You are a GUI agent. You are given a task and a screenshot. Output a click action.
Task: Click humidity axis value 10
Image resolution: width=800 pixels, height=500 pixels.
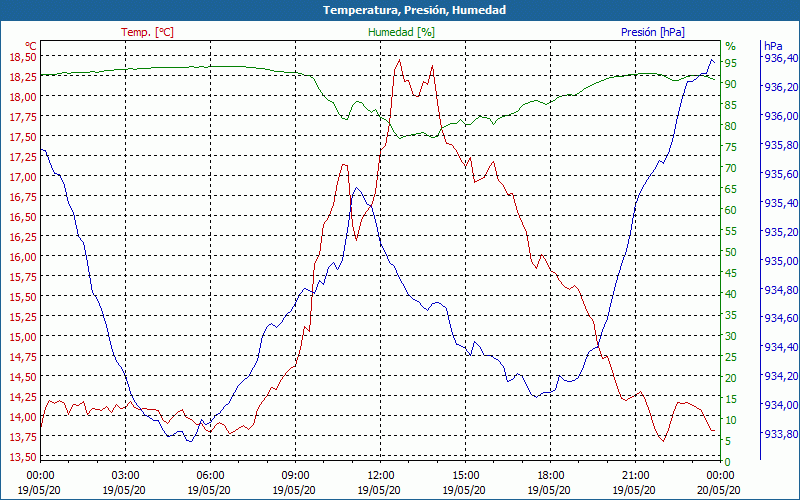point(731,420)
